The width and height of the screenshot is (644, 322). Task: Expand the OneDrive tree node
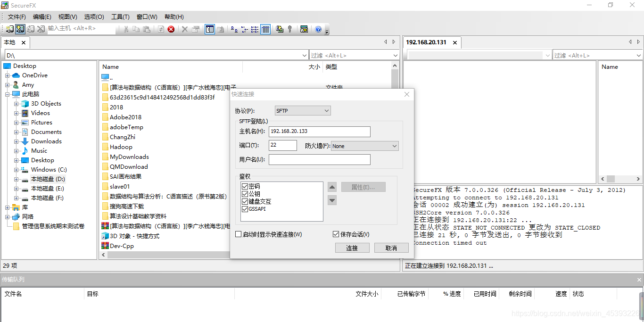pos(8,75)
